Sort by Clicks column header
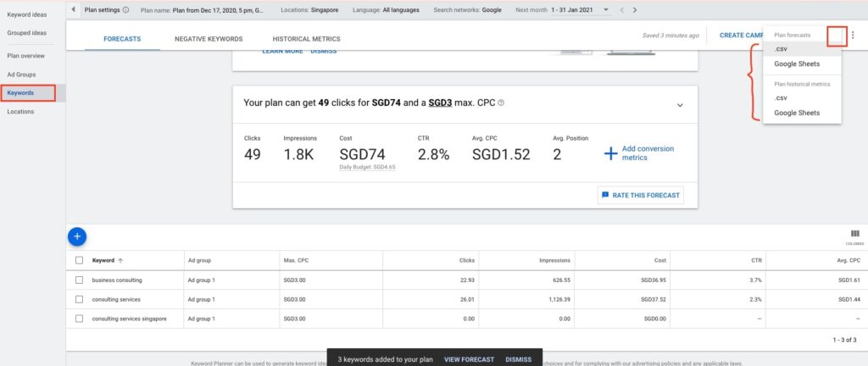The height and width of the screenshot is (366, 868). click(467, 260)
